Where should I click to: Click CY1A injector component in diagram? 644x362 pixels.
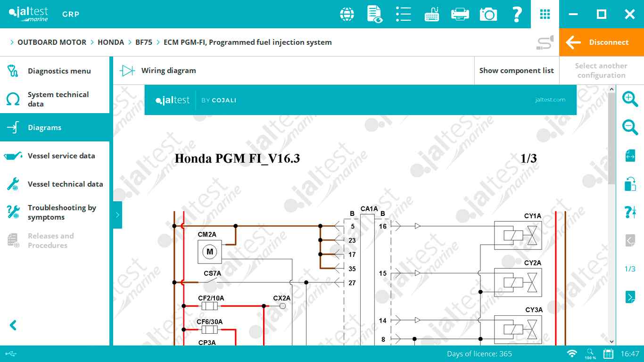pyautogui.click(x=518, y=235)
